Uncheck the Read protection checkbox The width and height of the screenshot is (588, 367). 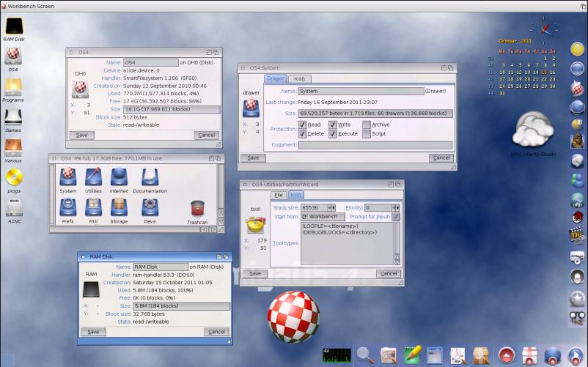coord(302,125)
